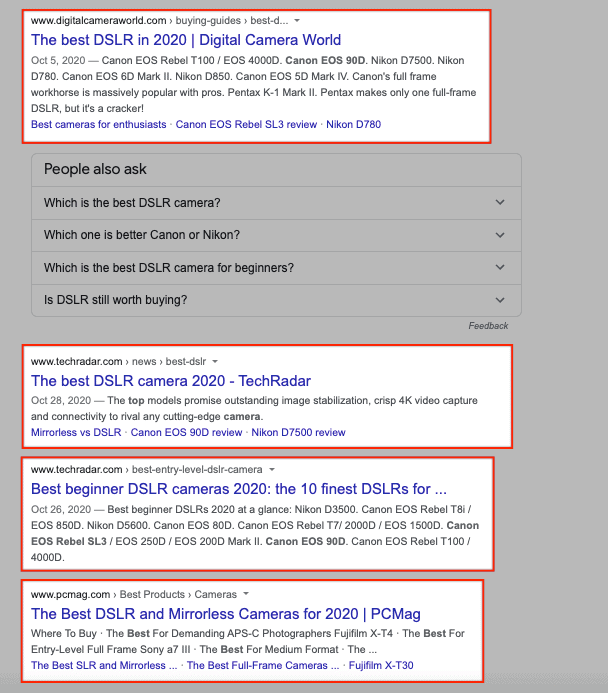Open the 'Canon EOS 90D review' sitelink
The width and height of the screenshot is (608, 693).
[186, 433]
